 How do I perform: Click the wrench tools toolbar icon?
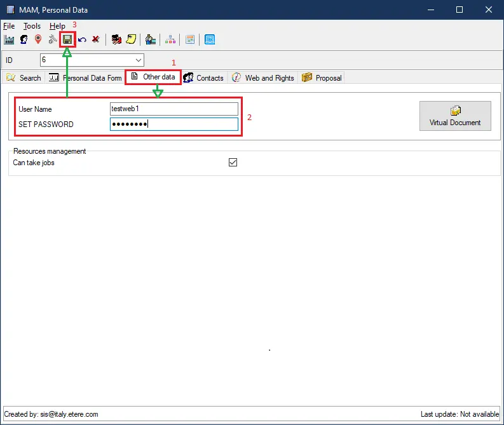[53, 39]
